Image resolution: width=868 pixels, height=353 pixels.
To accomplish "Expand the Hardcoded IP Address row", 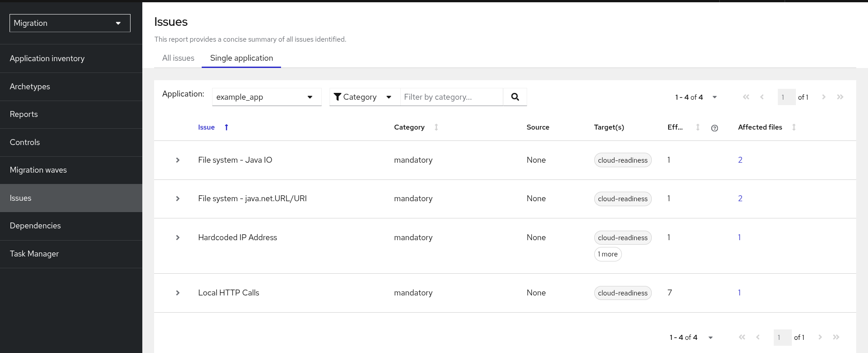I will click(178, 237).
